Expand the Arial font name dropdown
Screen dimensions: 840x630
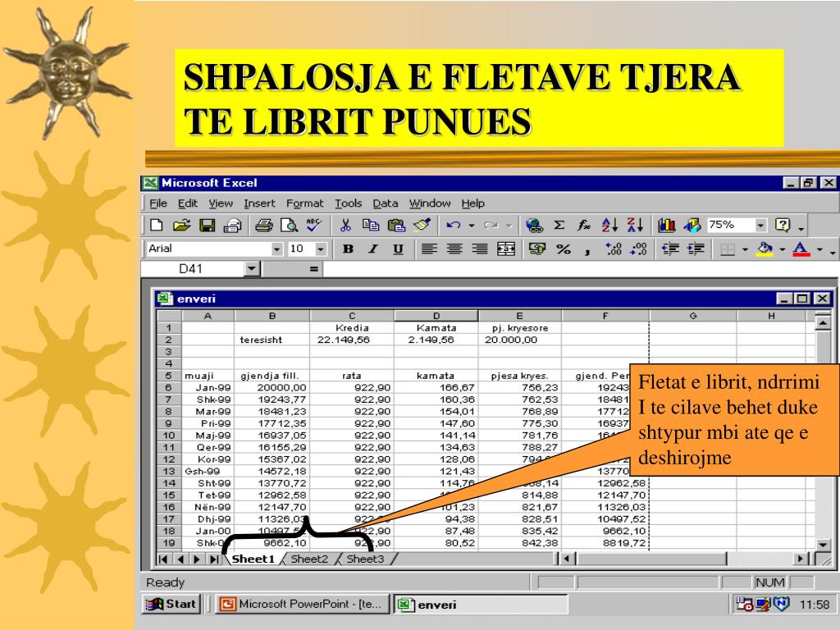pos(276,249)
